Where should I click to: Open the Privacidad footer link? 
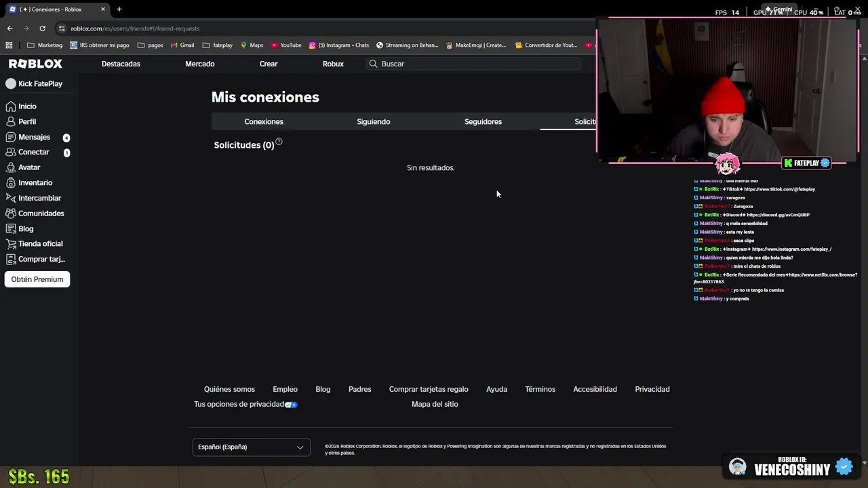point(652,389)
